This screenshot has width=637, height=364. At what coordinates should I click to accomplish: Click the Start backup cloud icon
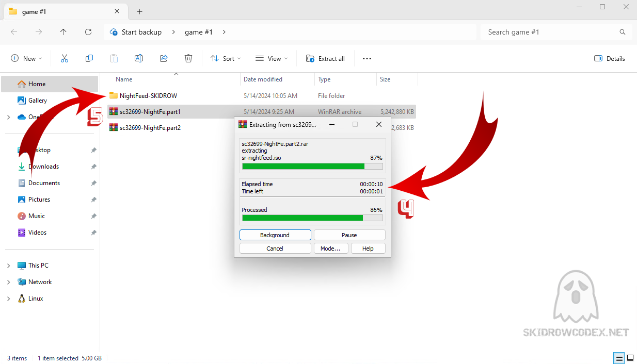pos(114,32)
